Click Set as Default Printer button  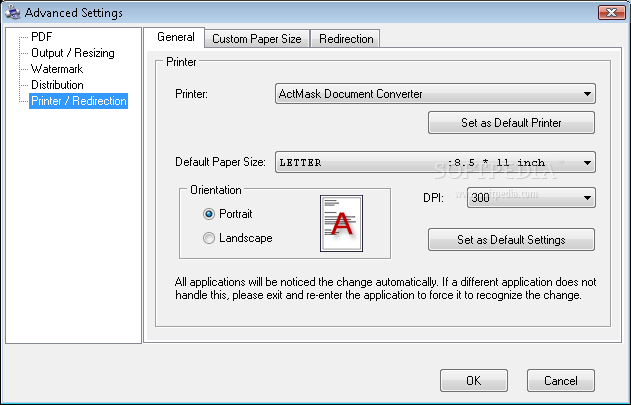tap(511, 123)
